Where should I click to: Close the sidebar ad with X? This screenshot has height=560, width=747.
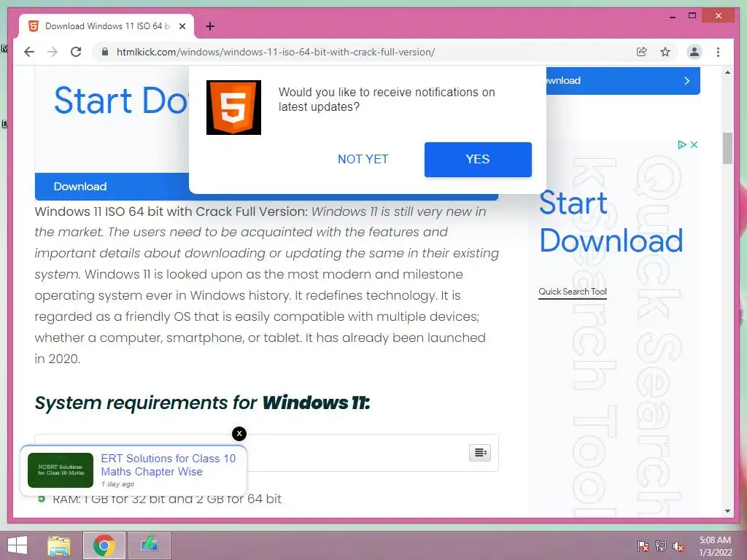click(x=694, y=144)
